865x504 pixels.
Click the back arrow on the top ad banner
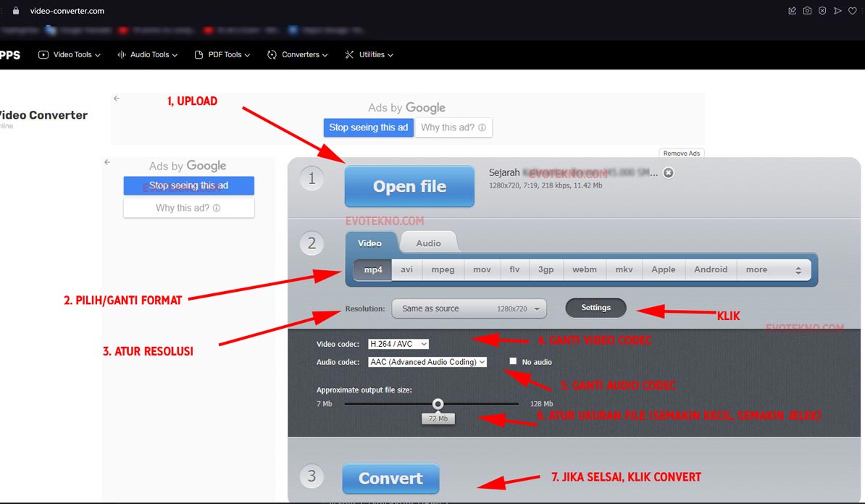[x=117, y=98]
